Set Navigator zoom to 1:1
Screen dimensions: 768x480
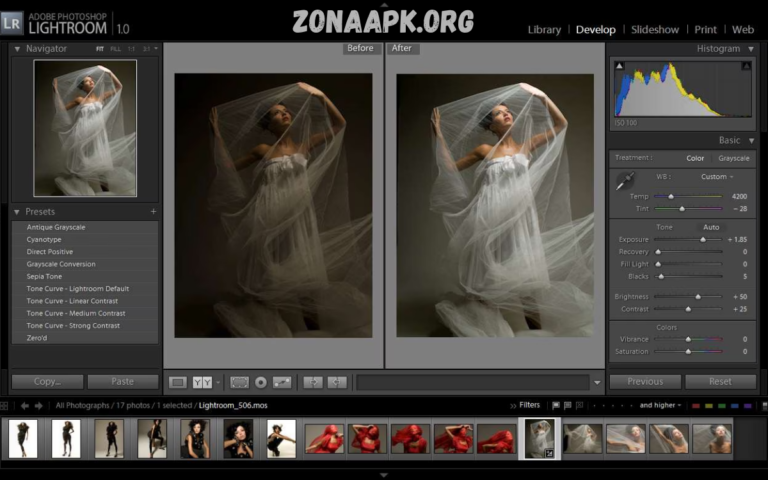click(x=131, y=49)
